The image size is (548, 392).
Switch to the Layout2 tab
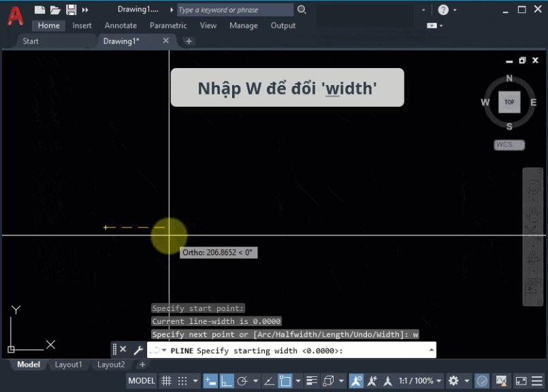[111, 364]
